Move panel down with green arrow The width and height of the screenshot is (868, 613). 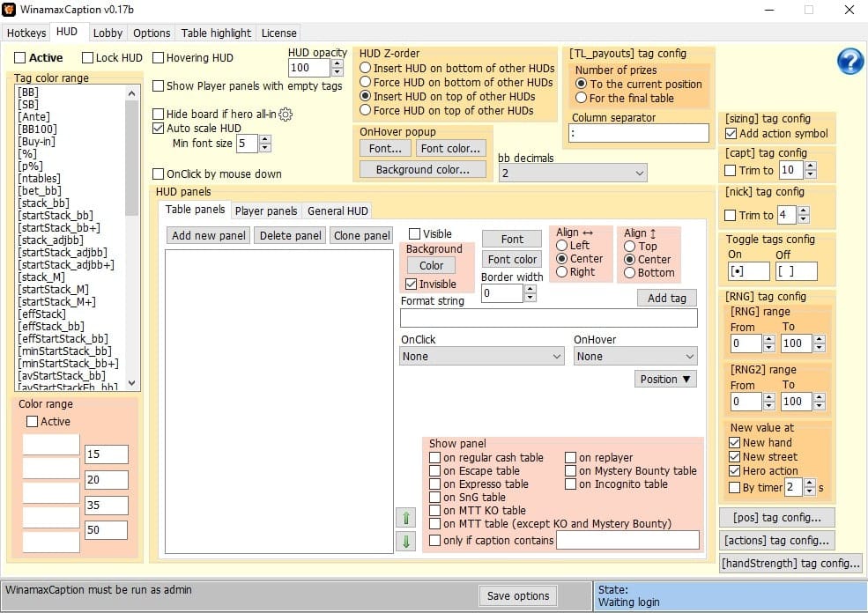tap(405, 541)
